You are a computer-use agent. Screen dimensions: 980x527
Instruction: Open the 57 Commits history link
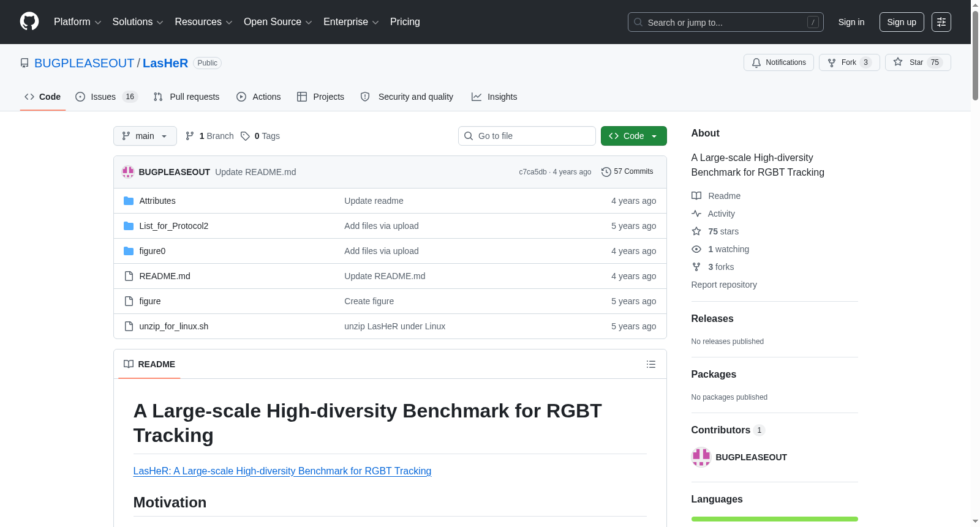(x=627, y=172)
